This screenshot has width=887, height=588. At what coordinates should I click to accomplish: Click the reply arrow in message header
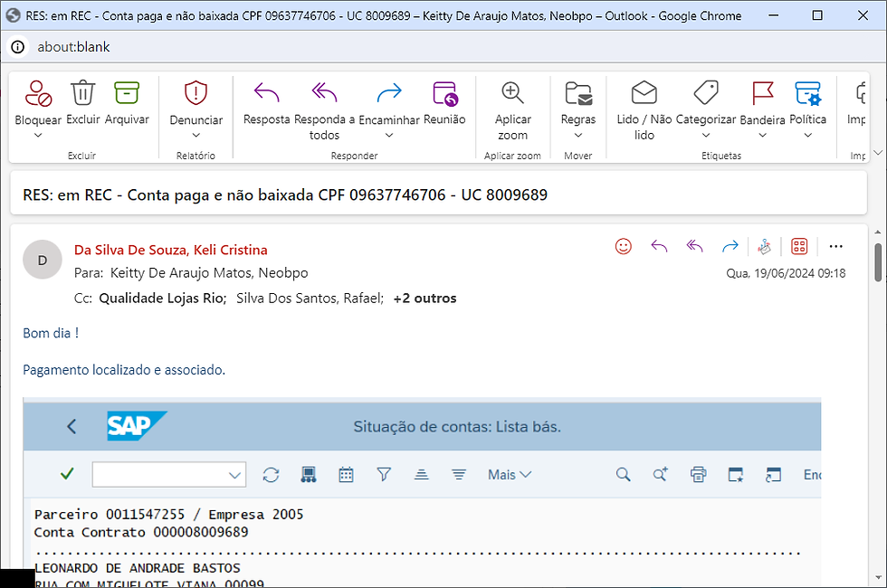tap(659, 246)
